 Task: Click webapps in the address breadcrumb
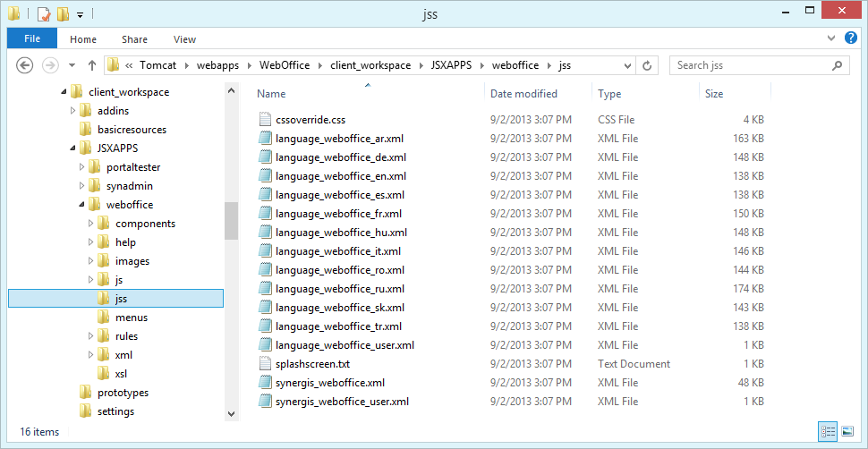pyautogui.click(x=217, y=65)
